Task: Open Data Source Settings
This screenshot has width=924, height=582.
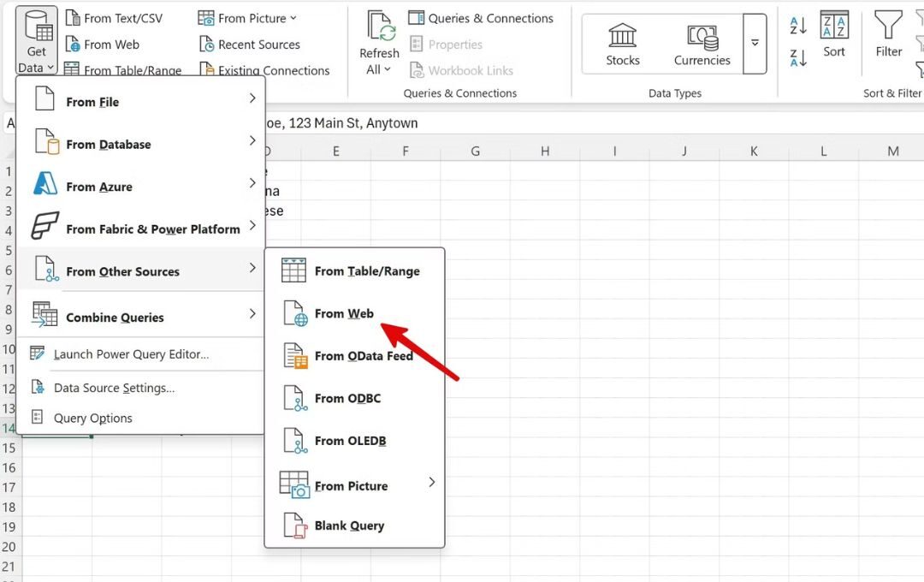Action: pos(114,388)
